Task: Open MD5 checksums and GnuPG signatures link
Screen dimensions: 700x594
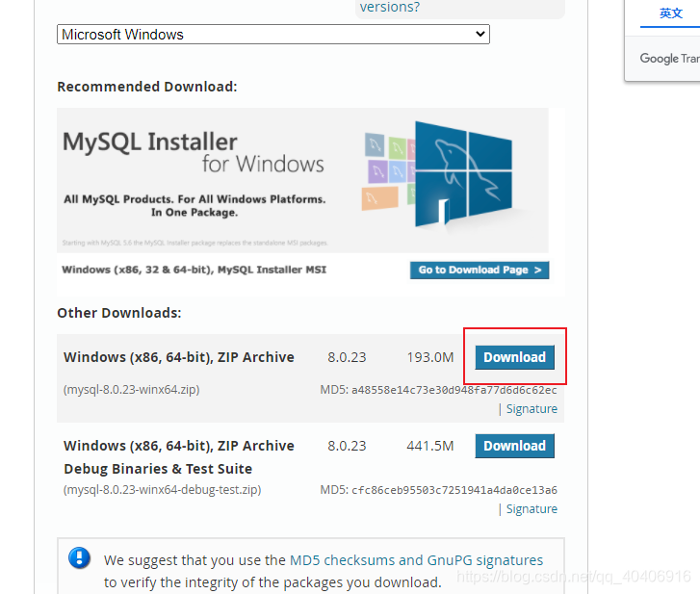Action: pyautogui.click(x=416, y=560)
